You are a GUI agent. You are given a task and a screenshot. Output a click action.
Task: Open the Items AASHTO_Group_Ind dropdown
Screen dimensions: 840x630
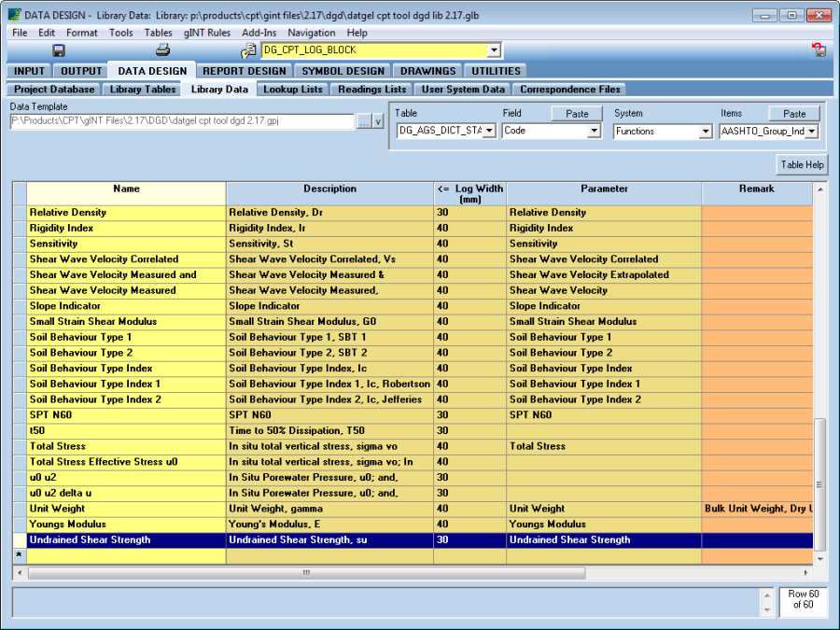point(811,132)
